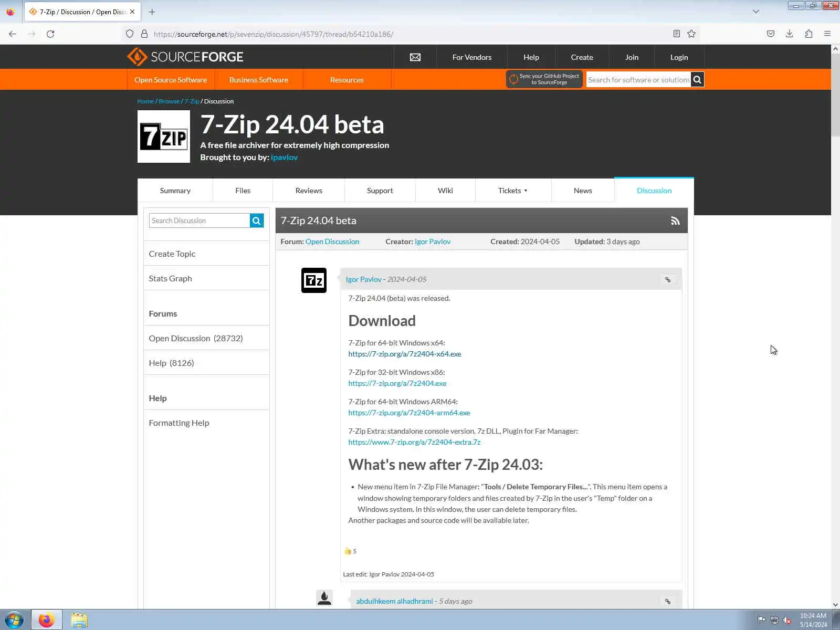Click the Help link in header

pyautogui.click(x=531, y=57)
